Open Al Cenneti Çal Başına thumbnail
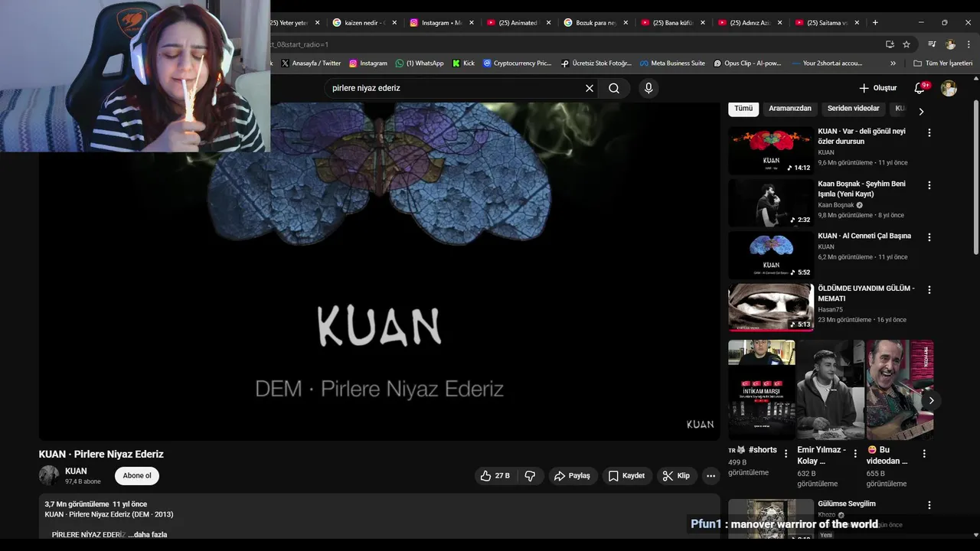 click(771, 256)
